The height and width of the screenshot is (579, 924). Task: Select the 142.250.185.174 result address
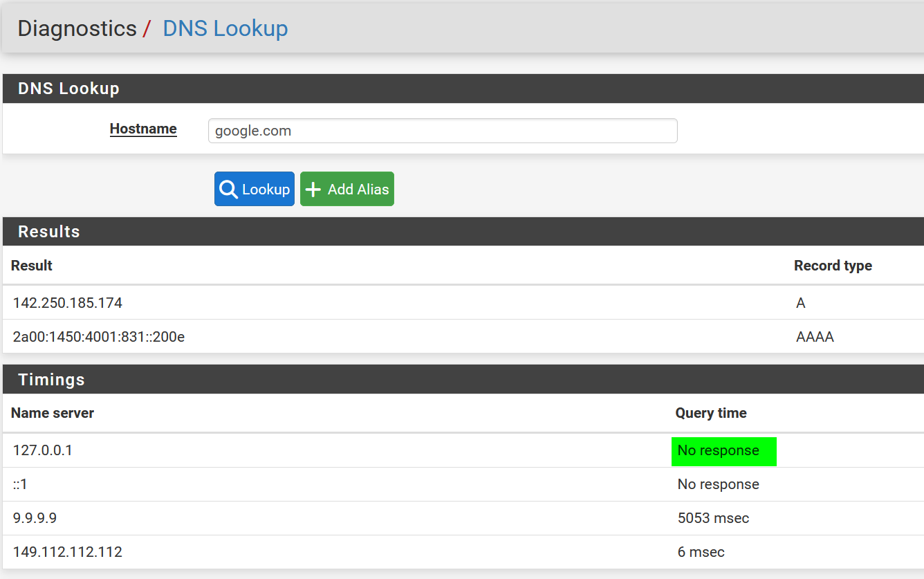pyautogui.click(x=68, y=303)
